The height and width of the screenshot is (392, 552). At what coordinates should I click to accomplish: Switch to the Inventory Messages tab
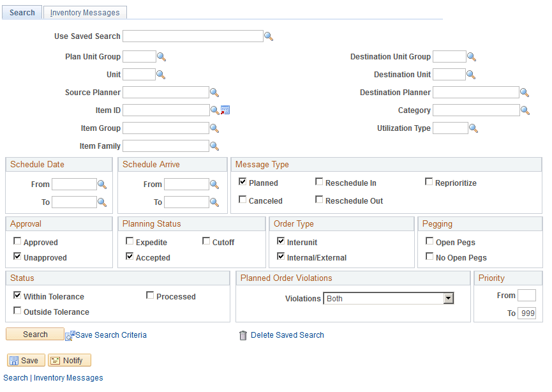[85, 12]
